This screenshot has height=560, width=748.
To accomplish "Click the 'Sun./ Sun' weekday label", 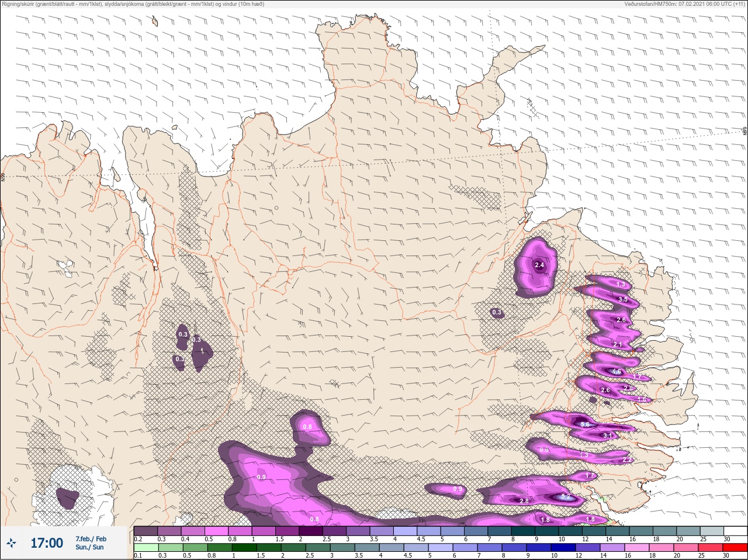I will [x=89, y=547].
